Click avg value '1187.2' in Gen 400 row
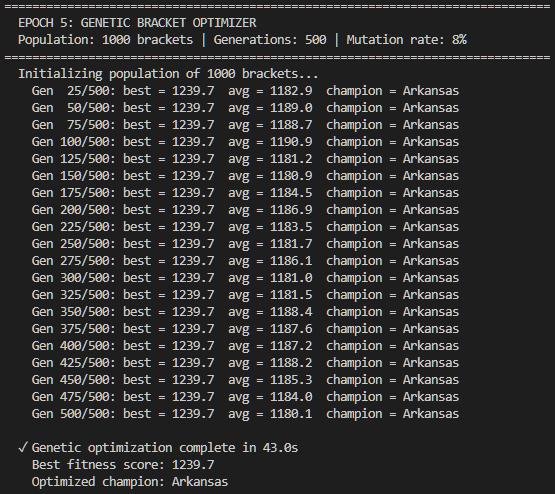Viewport: 555px width, 494px height. 291,346
